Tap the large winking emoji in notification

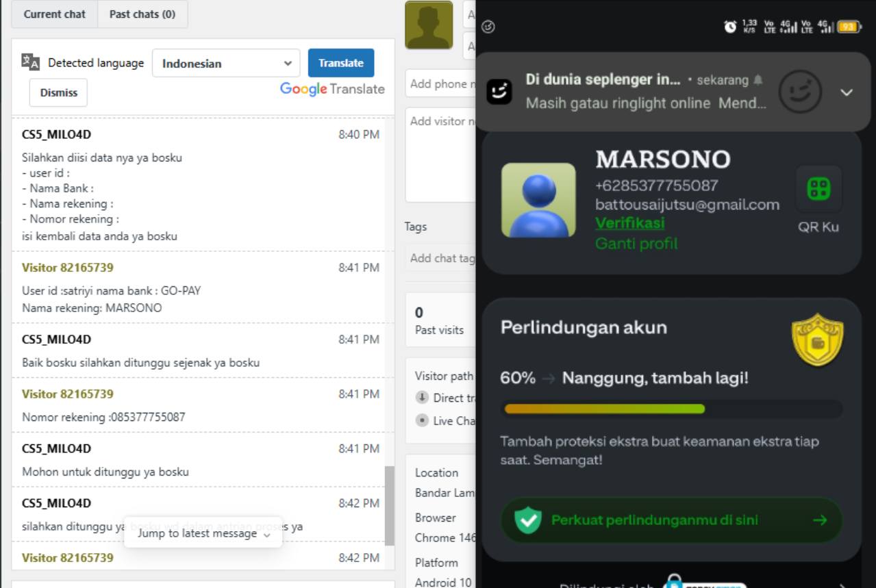click(801, 92)
